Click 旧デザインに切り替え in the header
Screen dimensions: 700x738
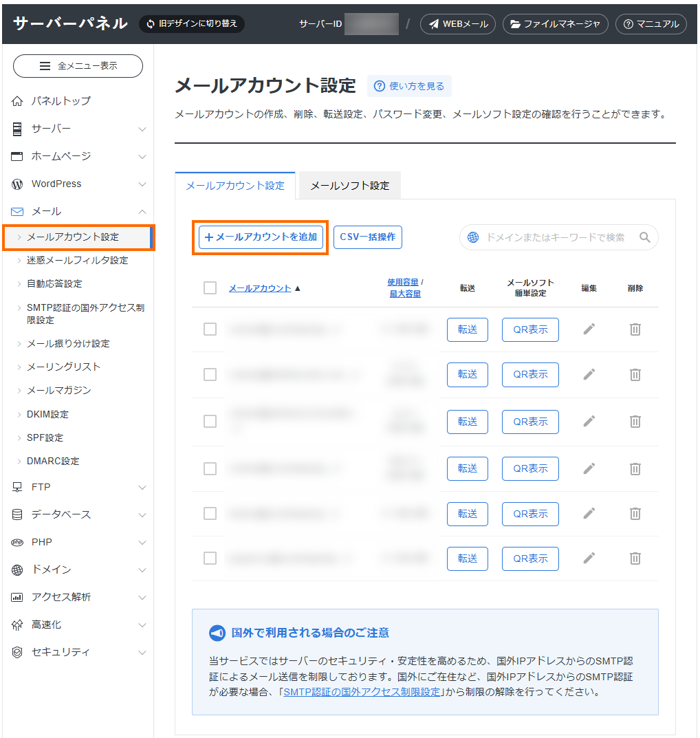click(192, 23)
